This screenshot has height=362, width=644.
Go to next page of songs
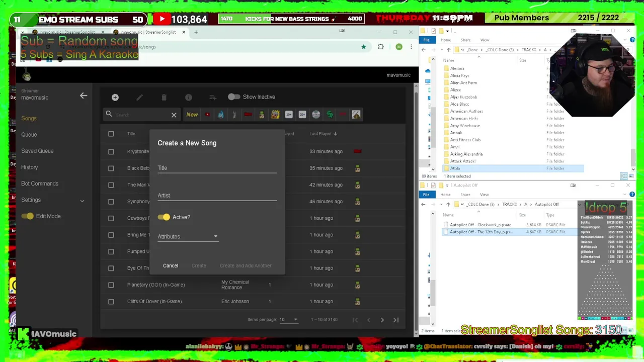tap(382, 320)
